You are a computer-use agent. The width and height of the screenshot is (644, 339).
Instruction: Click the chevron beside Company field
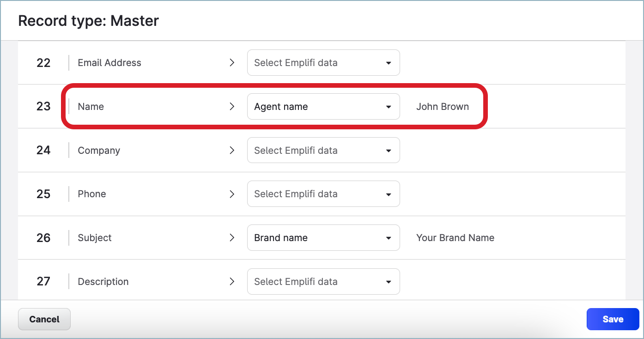click(x=232, y=150)
